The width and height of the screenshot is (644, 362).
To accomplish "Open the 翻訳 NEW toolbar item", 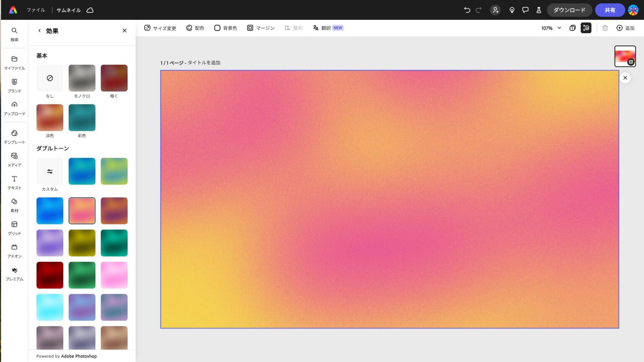I will point(327,28).
